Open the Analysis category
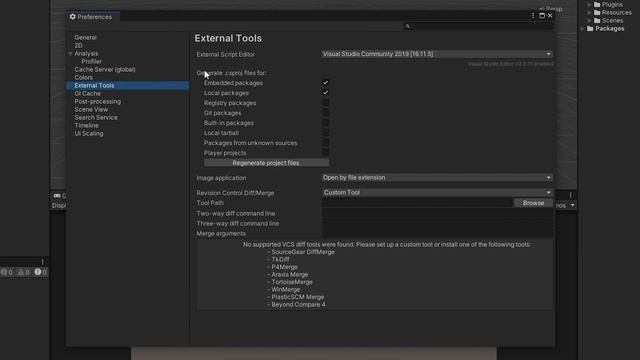The height and width of the screenshot is (360, 640). click(x=86, y=53)
